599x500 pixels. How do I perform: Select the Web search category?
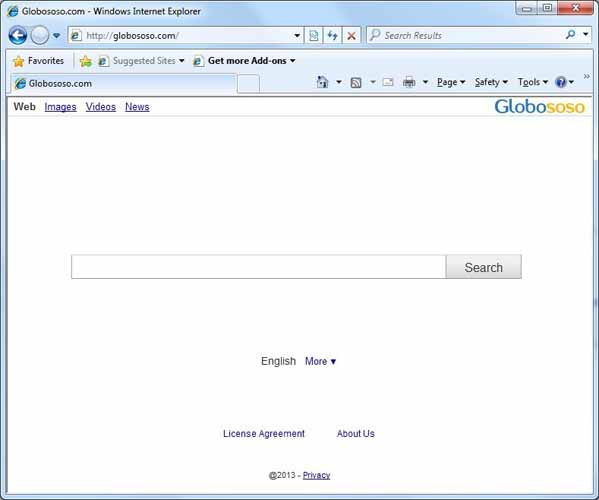coord(24,107)
